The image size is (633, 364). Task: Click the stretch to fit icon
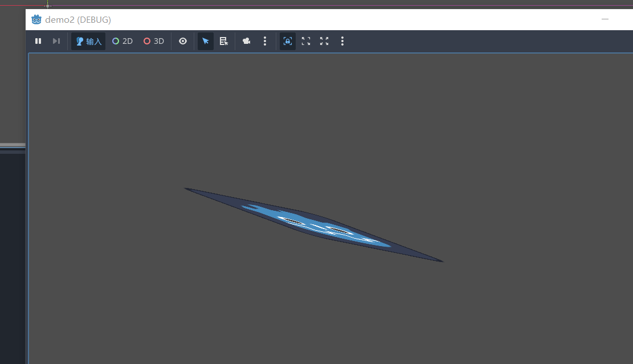pyautogui.click(x=324, y=41)
